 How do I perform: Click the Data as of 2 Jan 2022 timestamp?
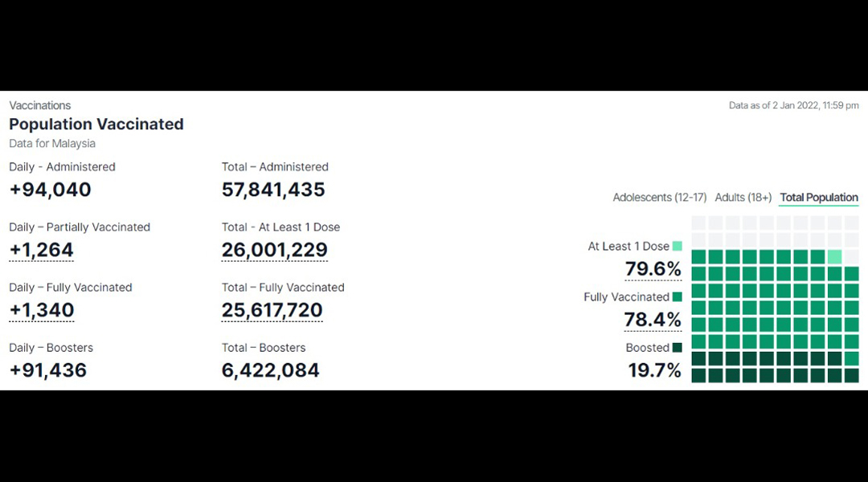point(794,105)
